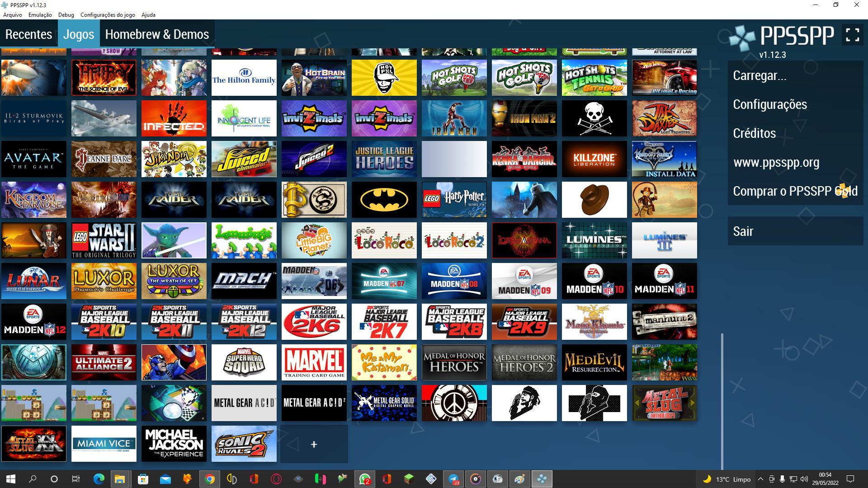Switch to the Homebrew & Demos tab
868x488 pixels.
click(x=157, y=34)
